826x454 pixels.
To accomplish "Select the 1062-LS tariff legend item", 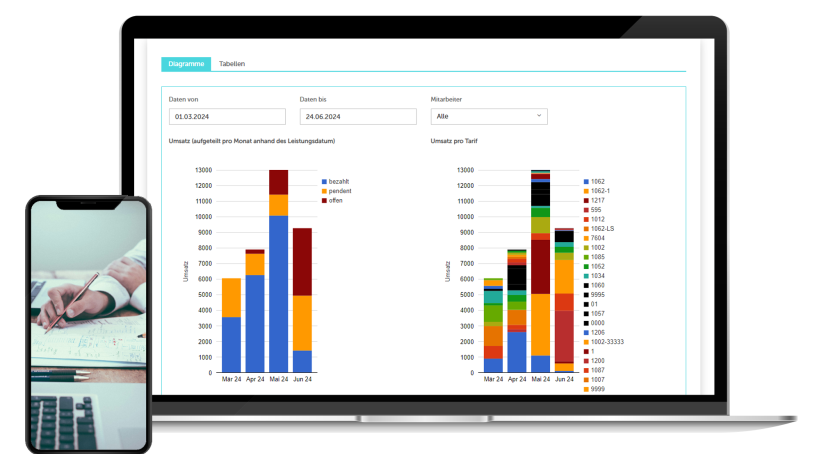I will point(600,229).
